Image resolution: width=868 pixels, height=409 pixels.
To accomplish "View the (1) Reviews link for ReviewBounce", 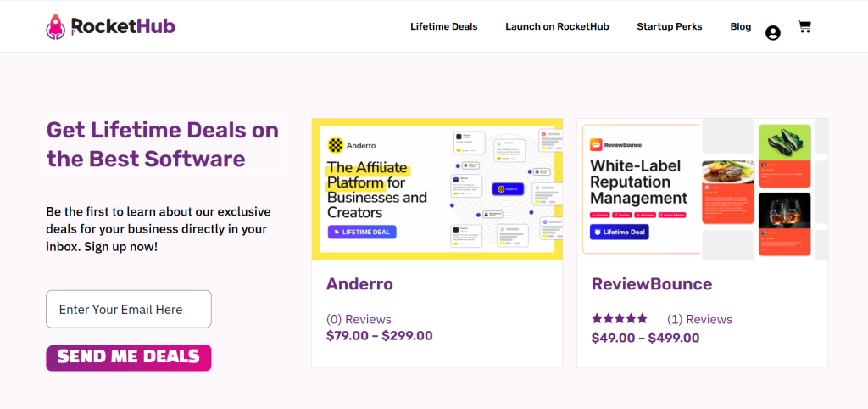I will click(x=699, y=319).
